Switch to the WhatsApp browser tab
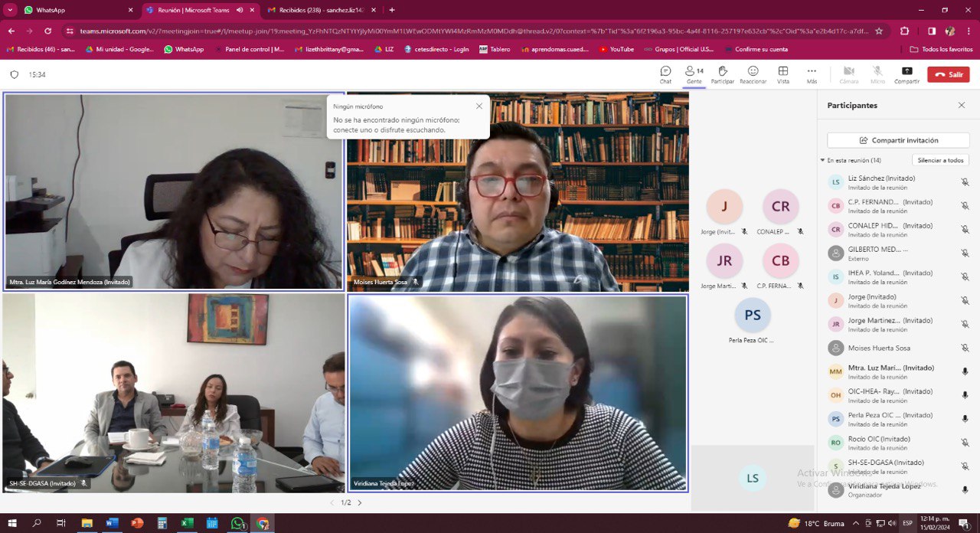 pyautogui.click(x=69, y=10)
